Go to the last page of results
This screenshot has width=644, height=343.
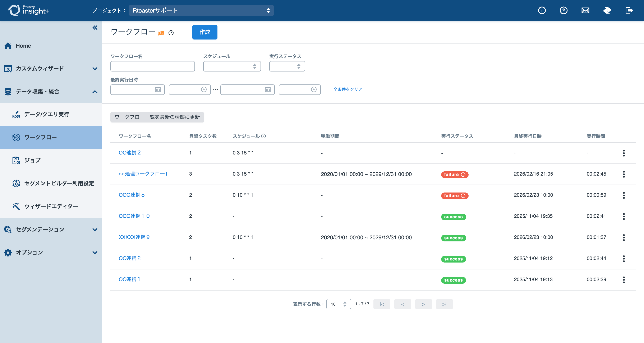click(x=444, y=304)
